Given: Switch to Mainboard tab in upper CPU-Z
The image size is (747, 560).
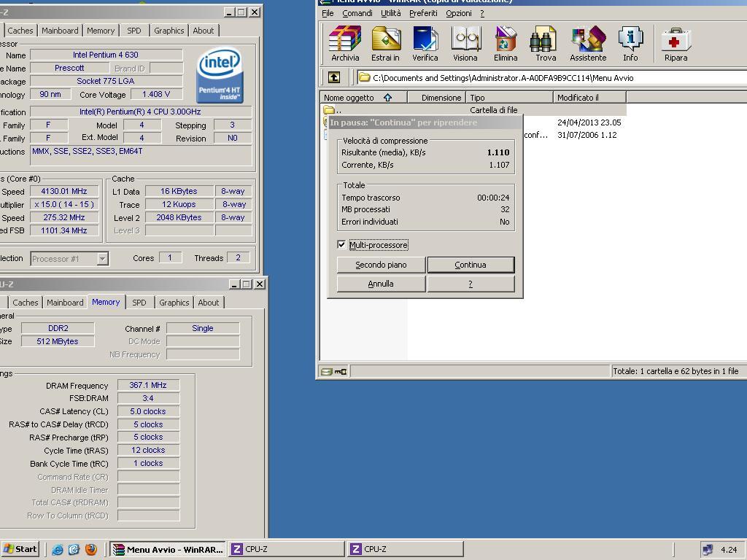Looking at the screenshot, I should tap(60, 31).
